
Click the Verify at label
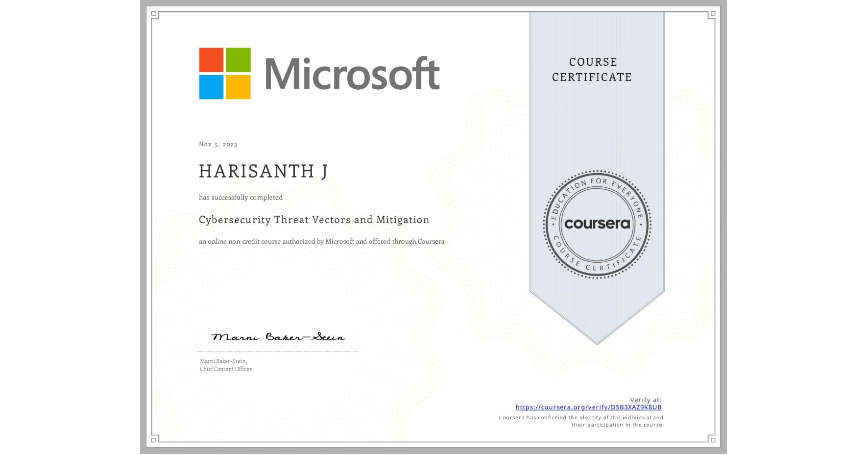pos(645,400)
